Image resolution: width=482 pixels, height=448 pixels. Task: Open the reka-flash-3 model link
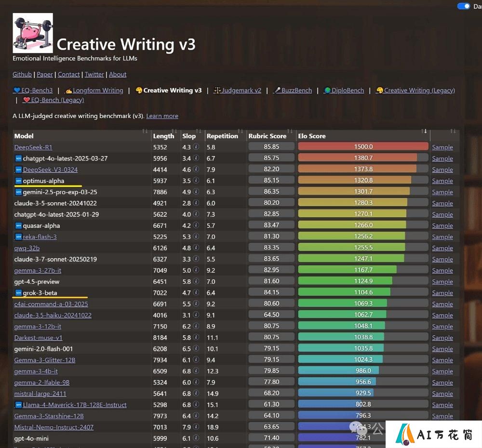pyautogui.click(x=40, y=237)
